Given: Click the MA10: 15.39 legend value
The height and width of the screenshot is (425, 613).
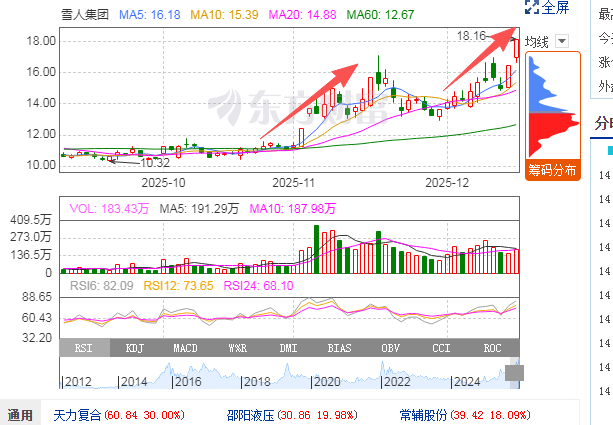Looking at the screenshot, I should coord(224,15).
